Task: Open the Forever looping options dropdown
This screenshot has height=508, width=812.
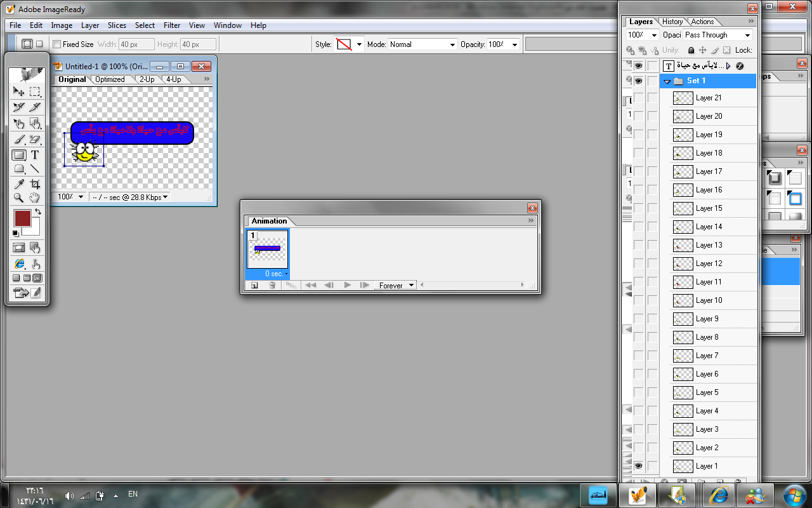Action: 396,285
